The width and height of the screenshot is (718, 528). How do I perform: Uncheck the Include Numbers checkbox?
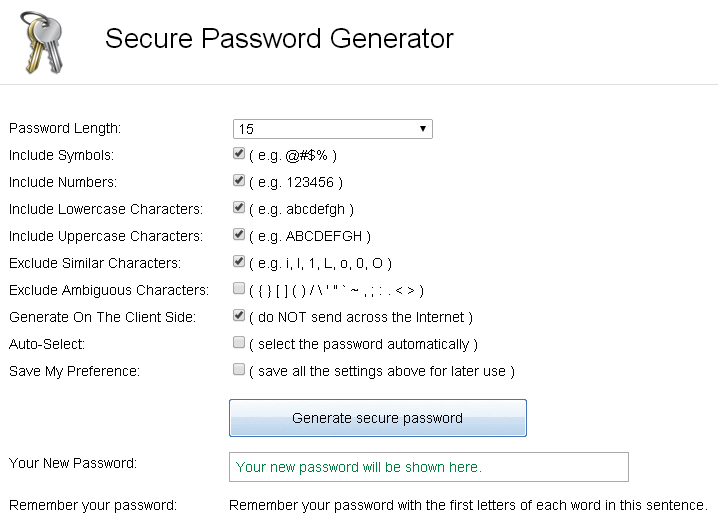(x=239, y=180)
